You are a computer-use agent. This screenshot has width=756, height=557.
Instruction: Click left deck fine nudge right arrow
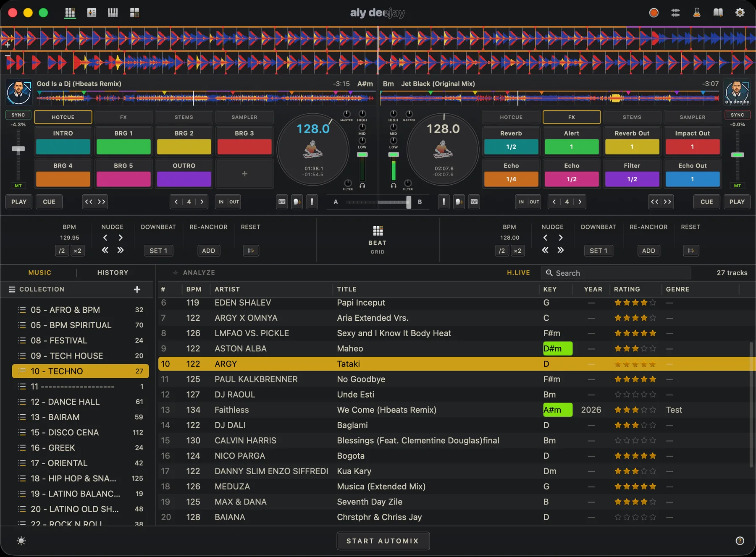[121, 238]
